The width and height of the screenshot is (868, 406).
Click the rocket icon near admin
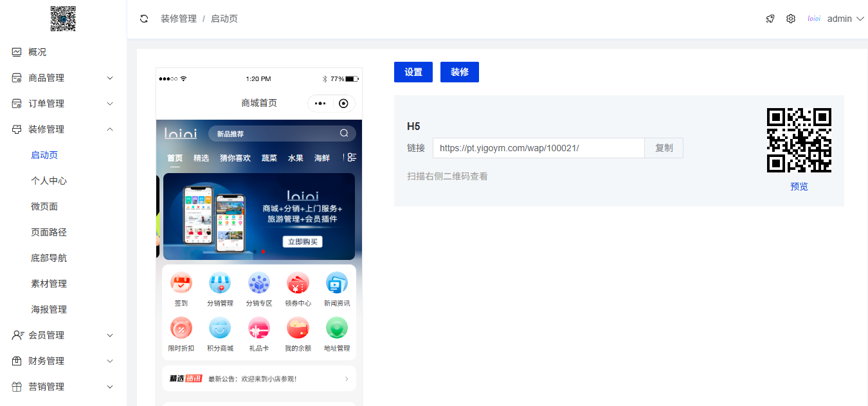(x=770, y=19)
